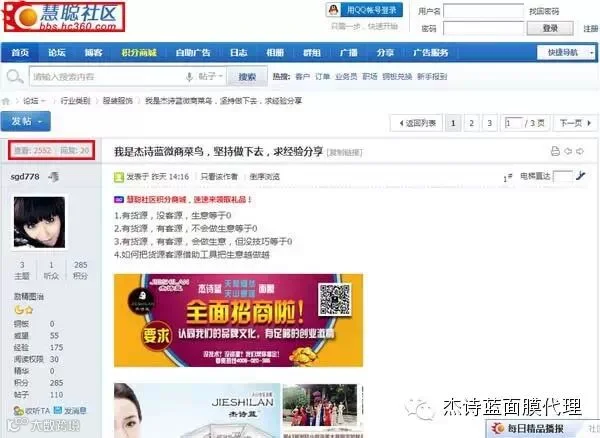Screen dimensions: 600x438
Task: Focus the 用户名 username input field
Action: pos(483,11)
